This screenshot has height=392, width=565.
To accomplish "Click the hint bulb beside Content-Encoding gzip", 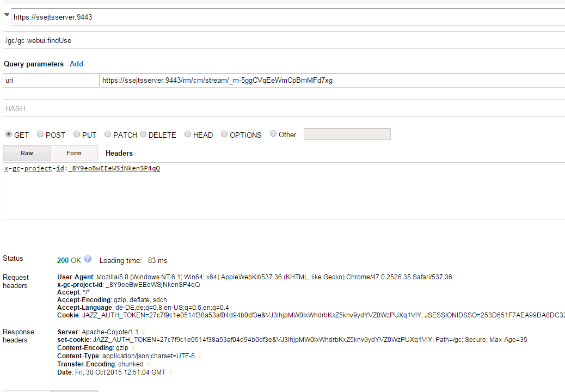I will [x=133, y=347].
